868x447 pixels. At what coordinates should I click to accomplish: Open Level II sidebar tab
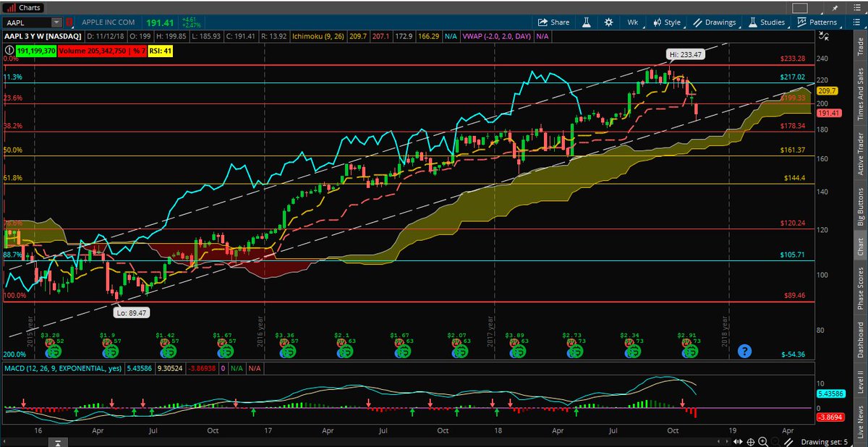click(861, 383)
